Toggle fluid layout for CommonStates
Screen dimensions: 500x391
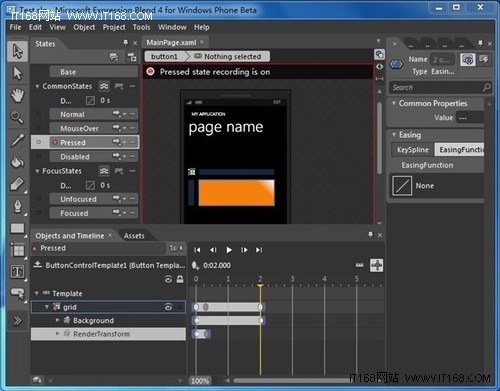click(104, 86)
